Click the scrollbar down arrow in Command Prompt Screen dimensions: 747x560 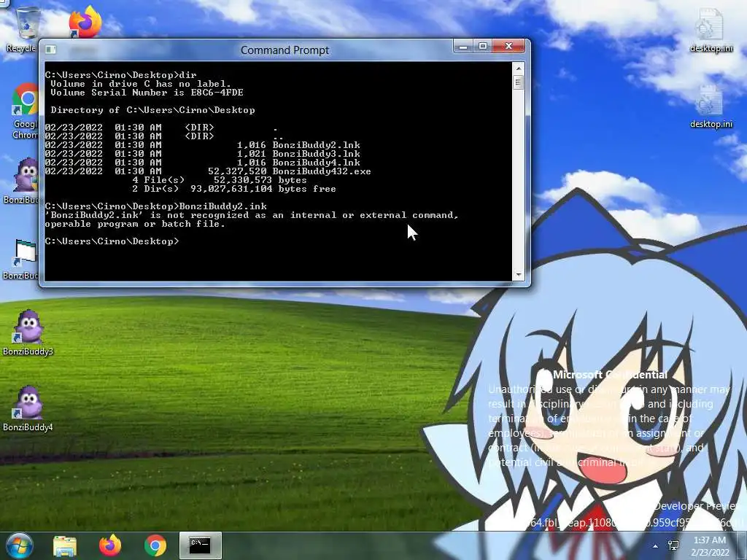coord(519,275)
